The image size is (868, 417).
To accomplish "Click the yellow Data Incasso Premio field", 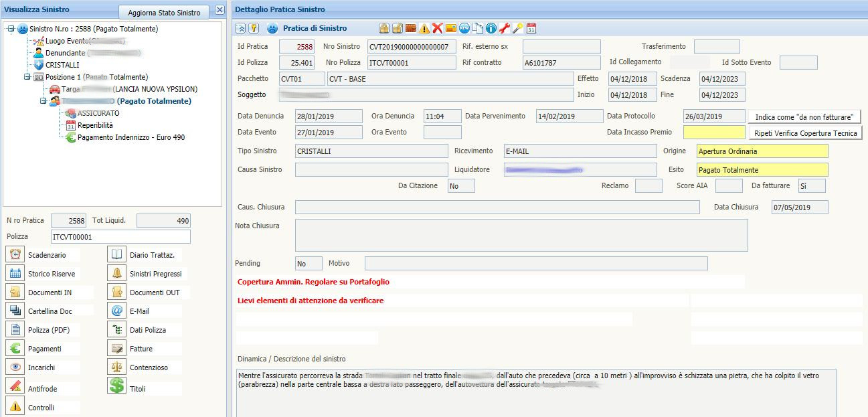I will (x=713, y=133).
